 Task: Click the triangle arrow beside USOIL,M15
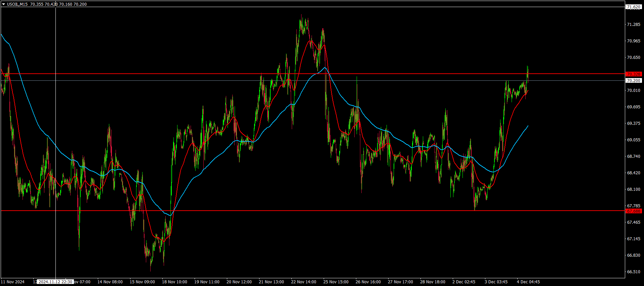(4, 4)
